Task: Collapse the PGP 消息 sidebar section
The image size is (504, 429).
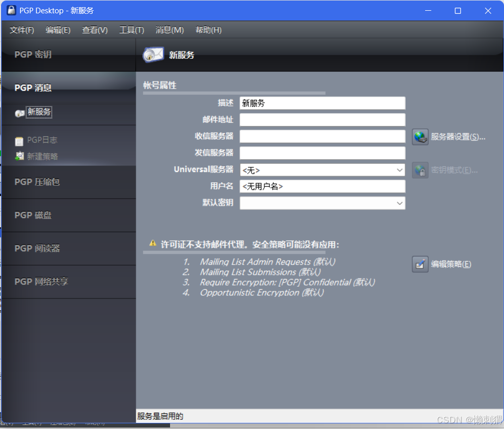Action: (x=69, y=88)
